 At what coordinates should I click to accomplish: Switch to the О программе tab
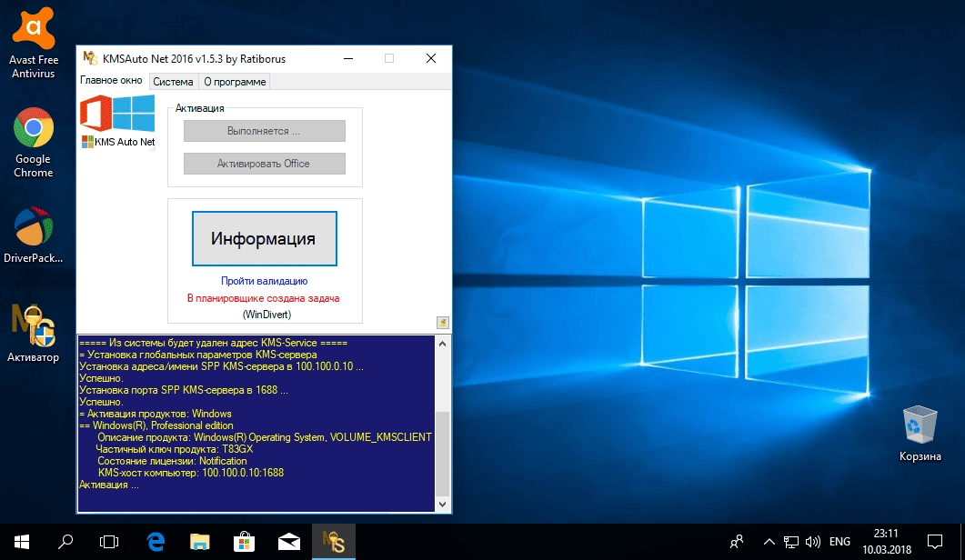point(235,82)
